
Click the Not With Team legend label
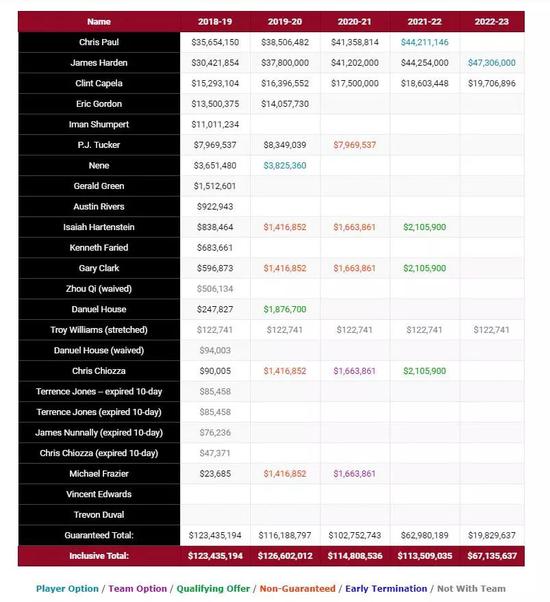[x=471, y=589]
